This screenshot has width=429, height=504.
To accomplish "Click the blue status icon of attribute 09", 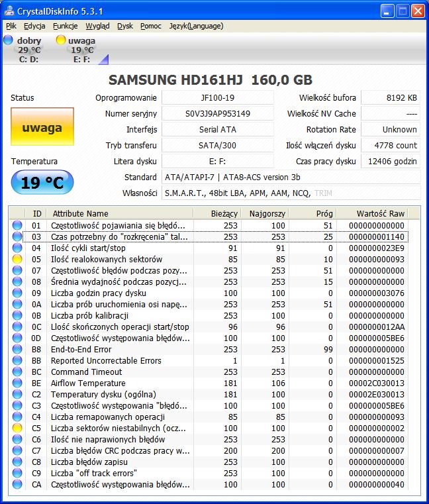I will tap(17, 293).
